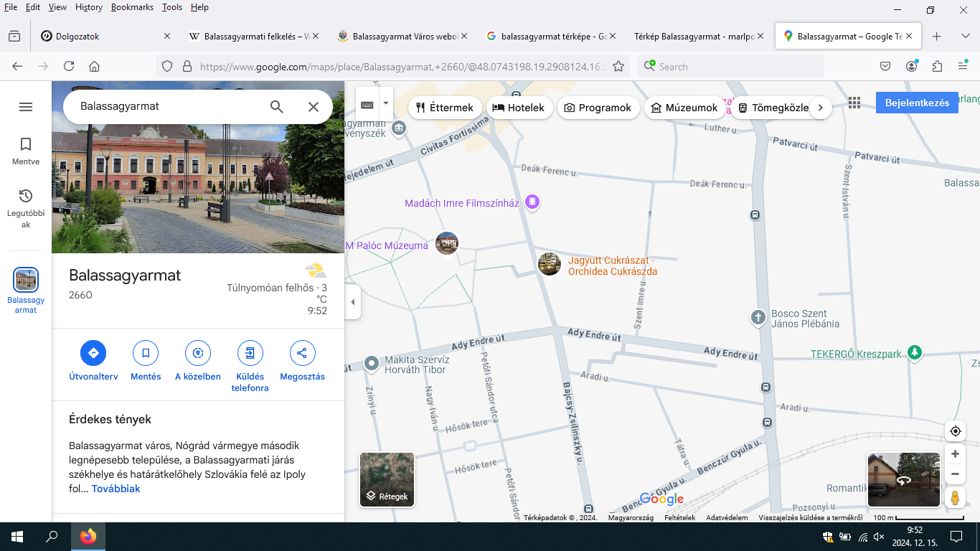This screenshot has height=551, width=980.
Task: Open Firefox list all tabs dropdown
Action: point(965,36)
